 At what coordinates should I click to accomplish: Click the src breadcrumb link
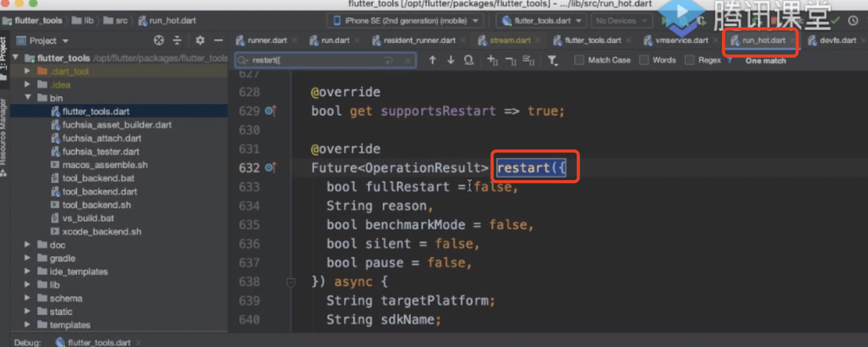121,21
